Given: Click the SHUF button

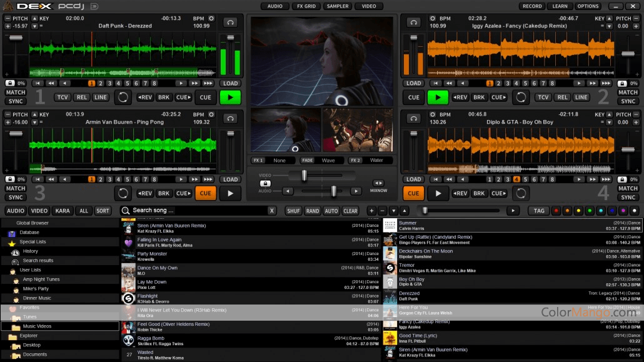Looking at the screenshot, I should (293, 211).
